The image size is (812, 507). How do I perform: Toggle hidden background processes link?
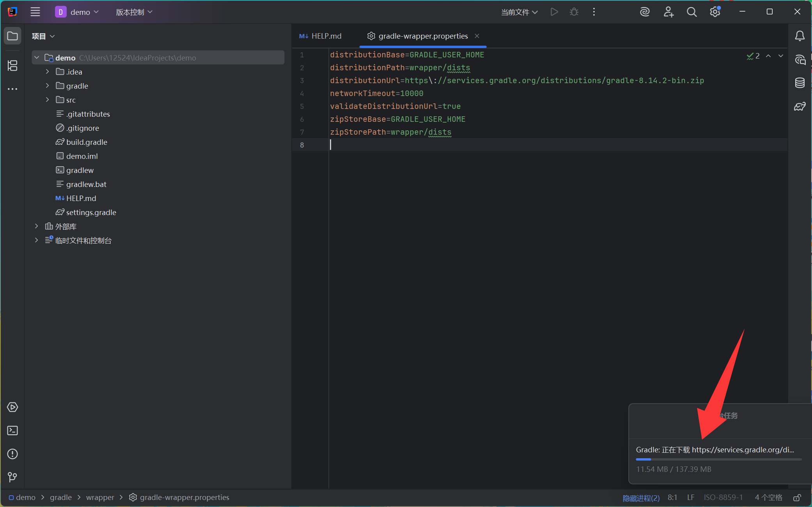[x=641, y=498]
